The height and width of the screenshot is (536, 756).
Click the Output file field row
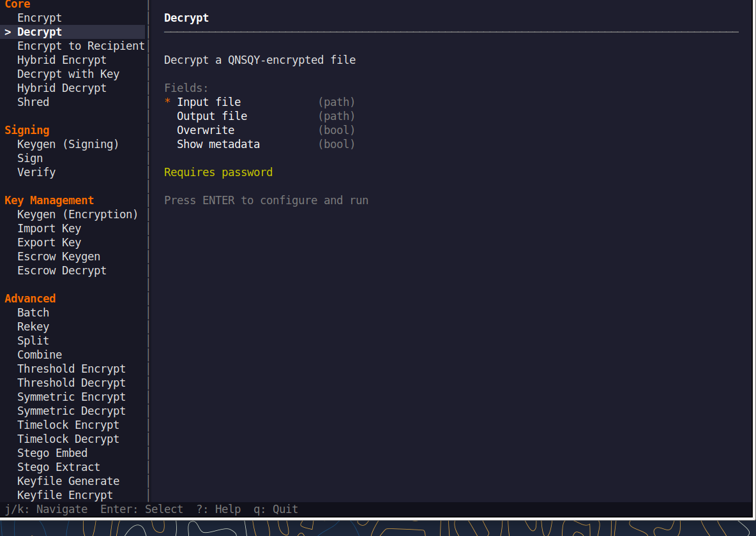[x=266, y=115]
